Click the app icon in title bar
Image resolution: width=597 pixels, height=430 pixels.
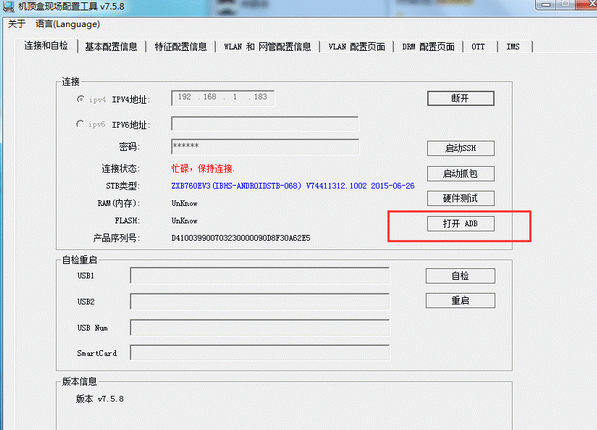(x=8, y=6)
